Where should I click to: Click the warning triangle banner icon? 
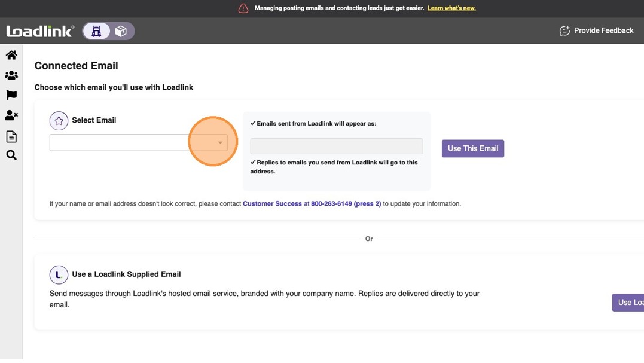[243, 8]
